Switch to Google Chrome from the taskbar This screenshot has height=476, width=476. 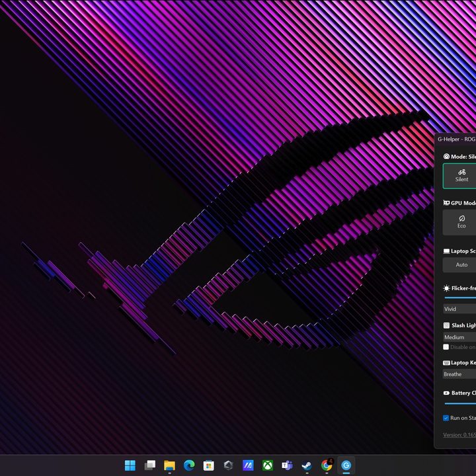pyautogui.click(x=327, y=465)
